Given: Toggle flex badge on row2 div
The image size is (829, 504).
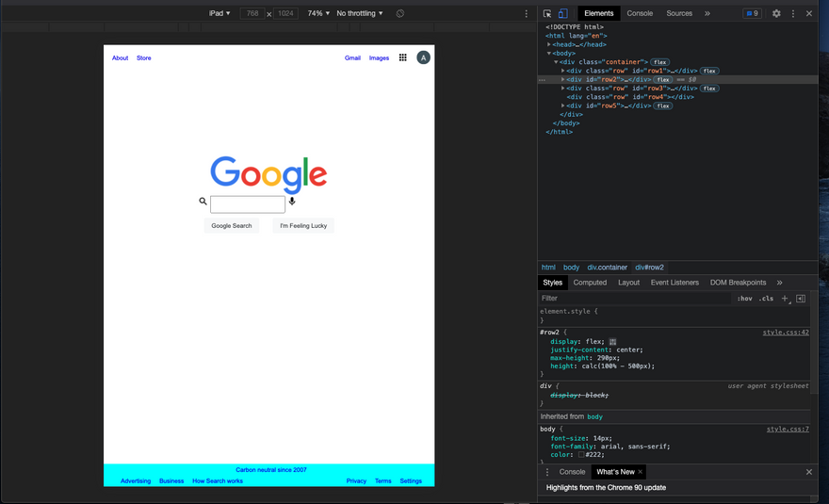Looking at the screenshot, I should click(x=663, y=79).
